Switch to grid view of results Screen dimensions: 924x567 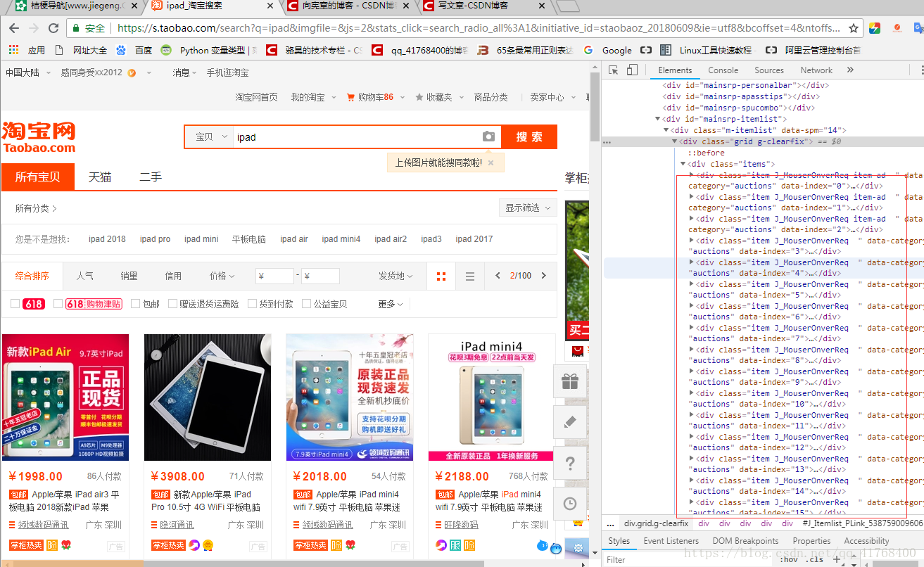[441, 276]
